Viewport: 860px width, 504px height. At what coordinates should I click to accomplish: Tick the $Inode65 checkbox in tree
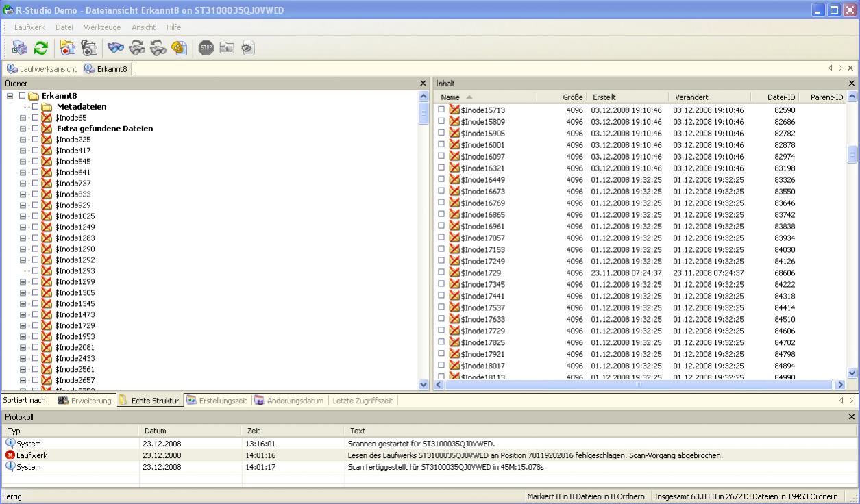36,118
